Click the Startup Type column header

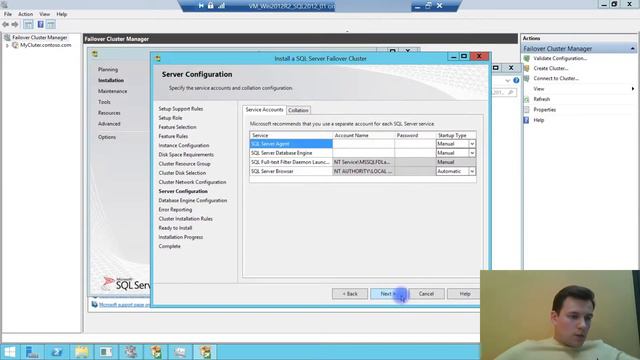coord(456,135)
